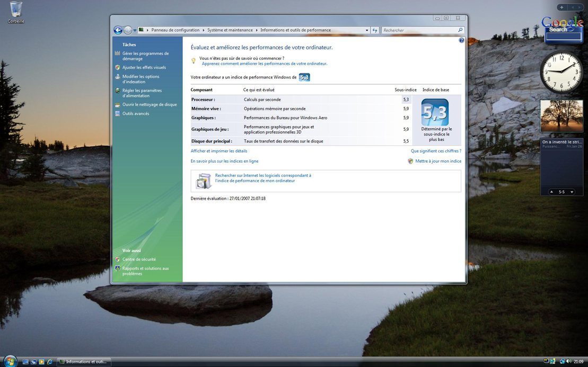The image size is (588, 367).
Task: Launch Internet Explorer from Quick Launch
Action: coord(50,362)
